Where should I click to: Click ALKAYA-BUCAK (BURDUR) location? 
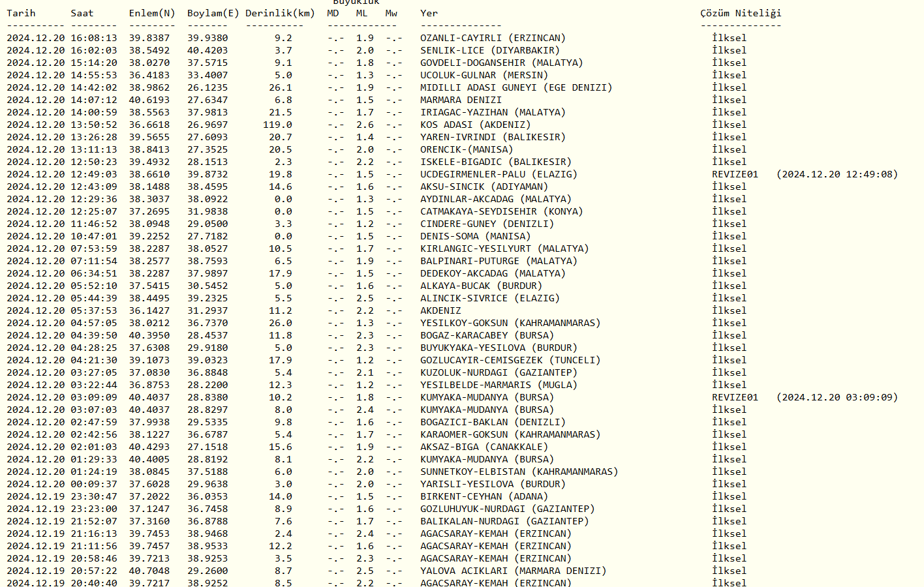[481, 286]
